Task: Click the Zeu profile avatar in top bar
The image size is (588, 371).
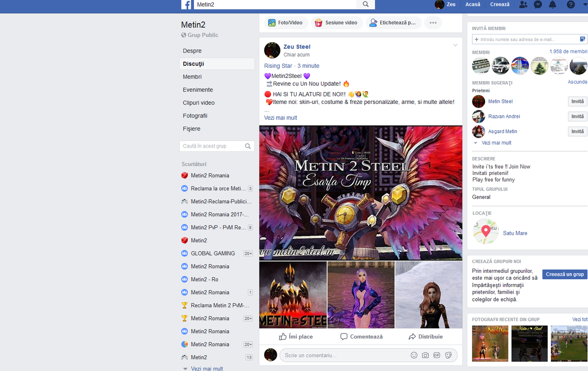Action: pos(439,5)
